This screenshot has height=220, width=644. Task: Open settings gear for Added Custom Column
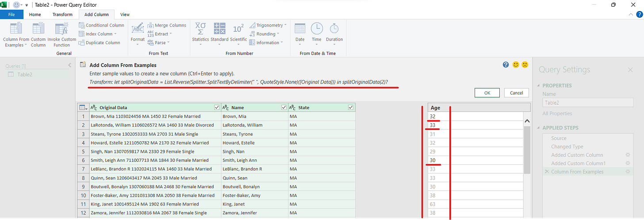click(x=627, y=155)
